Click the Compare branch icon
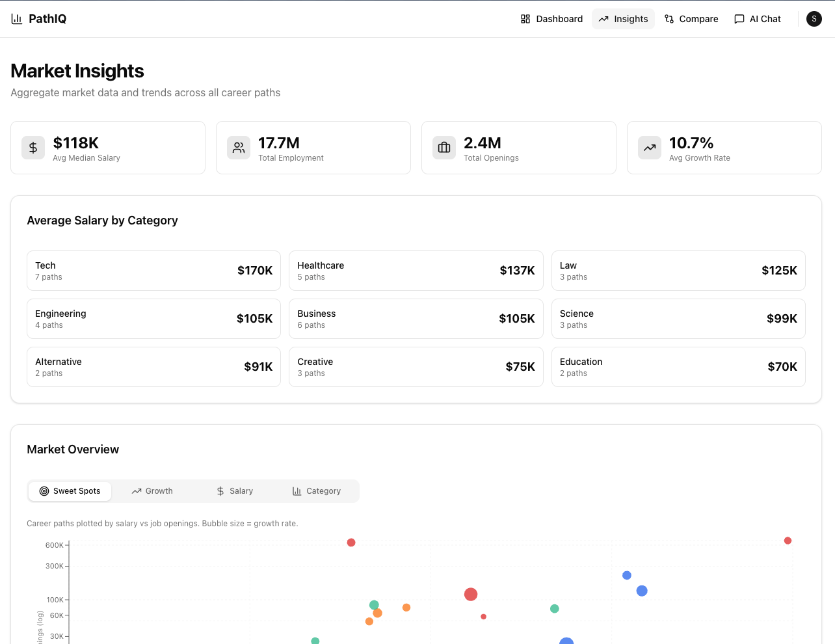Screen dimensions: 835x644 click(x=669, y=19)
